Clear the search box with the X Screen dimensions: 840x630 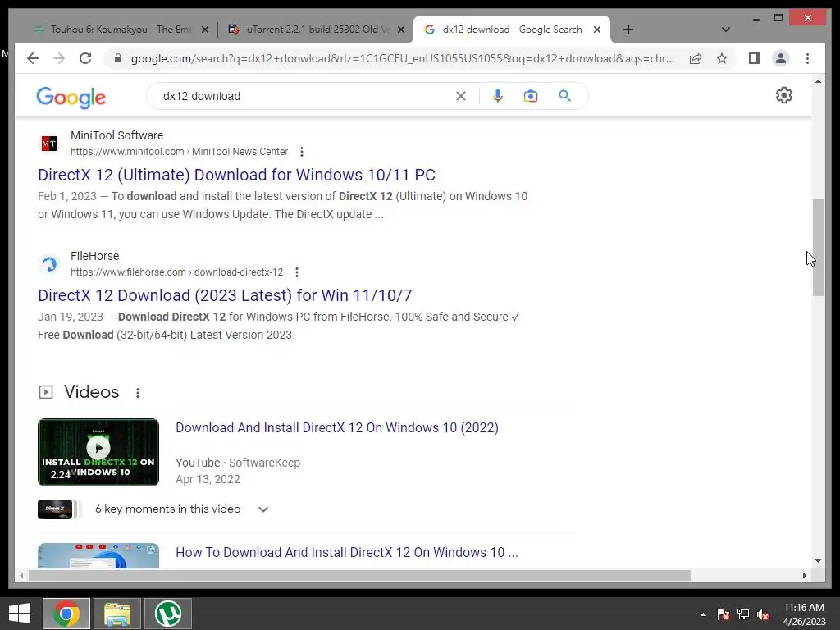[461, 96]
